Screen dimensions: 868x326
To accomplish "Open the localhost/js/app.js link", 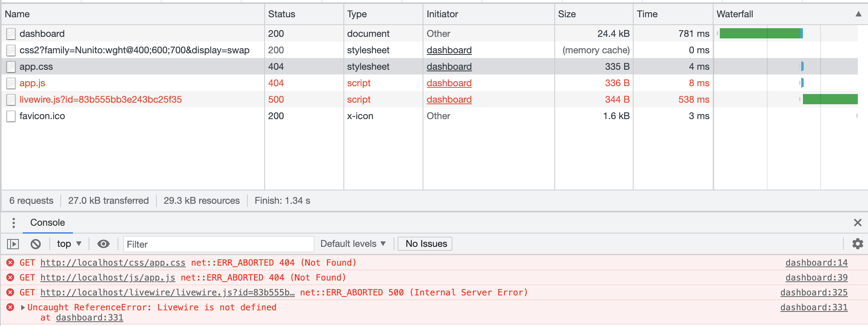I will click(107, 277).
